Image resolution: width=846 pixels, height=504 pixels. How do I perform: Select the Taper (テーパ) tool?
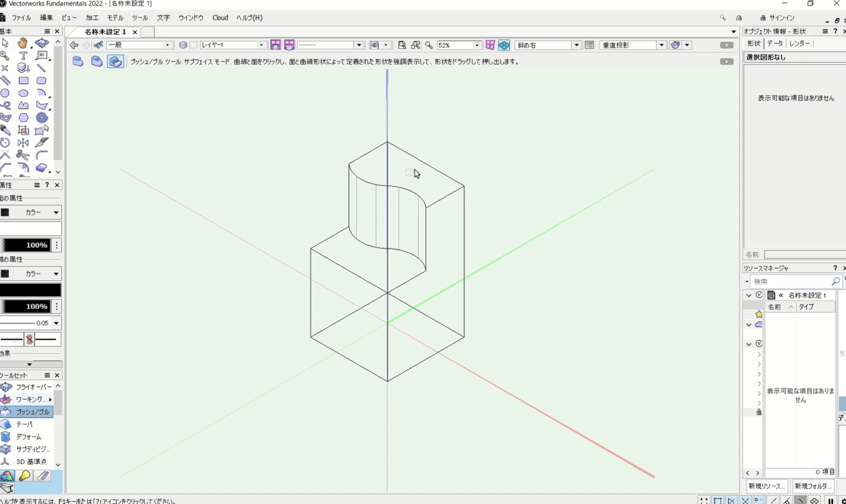[x=24, y=424]
